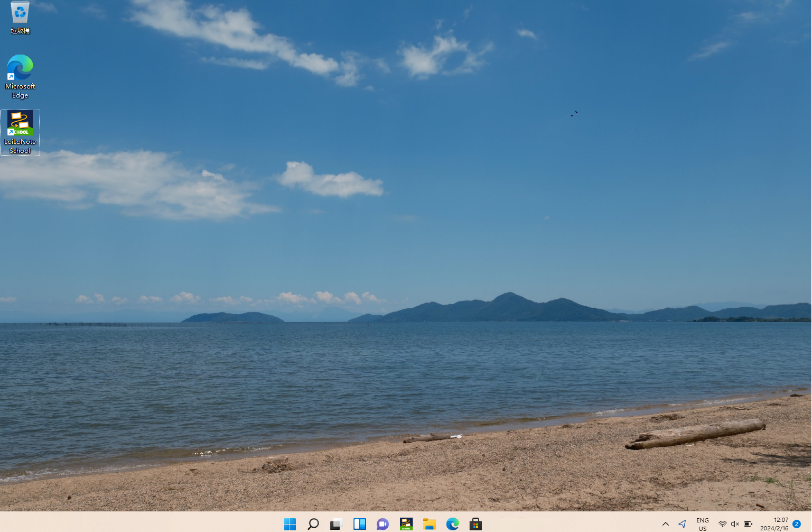
Task: Open the Widgets panel from the taskbar
Action: [359, 524]
